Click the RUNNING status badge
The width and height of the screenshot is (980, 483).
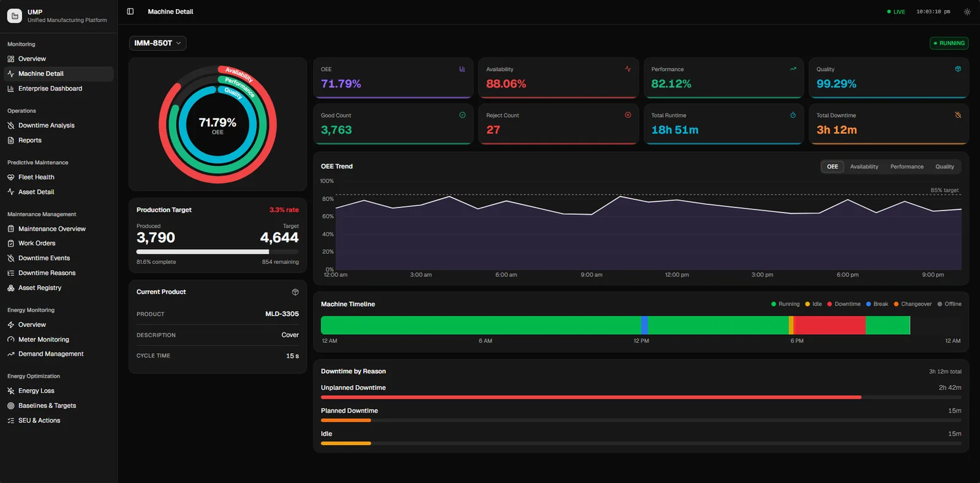(x=949, y=43)
